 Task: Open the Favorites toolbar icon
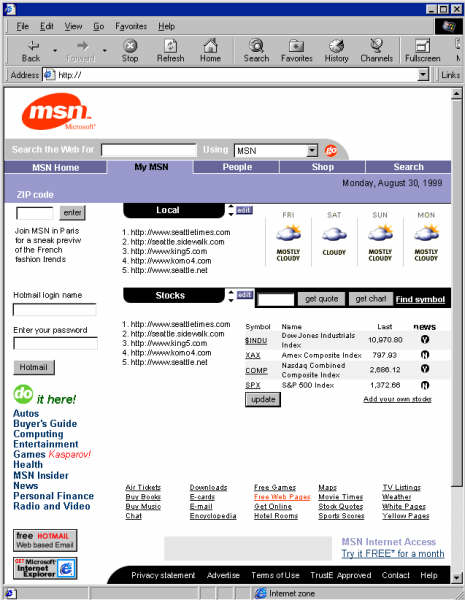click(296, 46)
